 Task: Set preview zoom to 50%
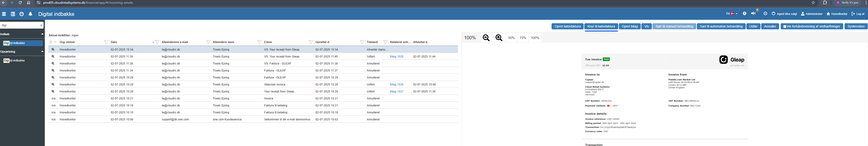[x=511, y=38]
